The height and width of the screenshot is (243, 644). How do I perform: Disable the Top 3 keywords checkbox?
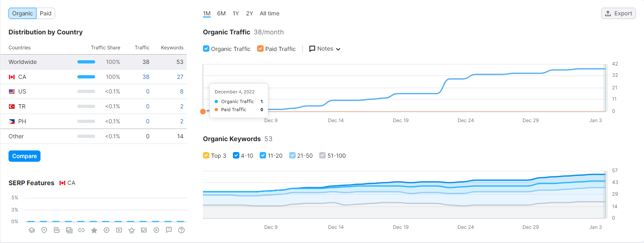[206, 156]
